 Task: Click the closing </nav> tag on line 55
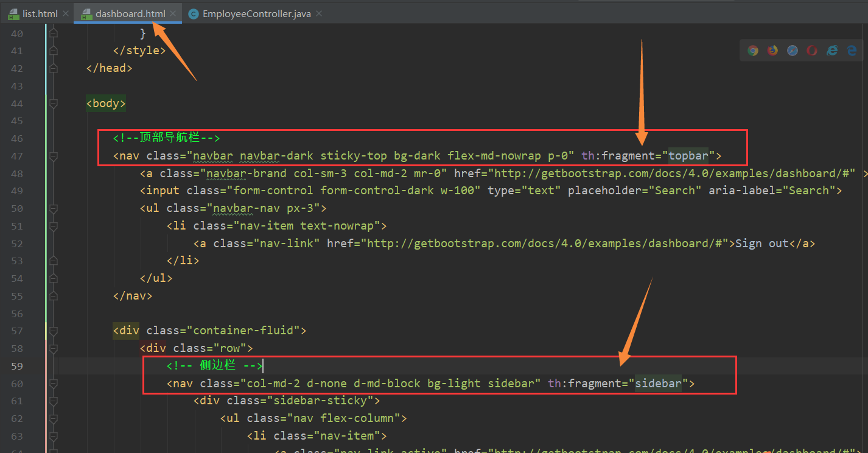tap(133, 296)
